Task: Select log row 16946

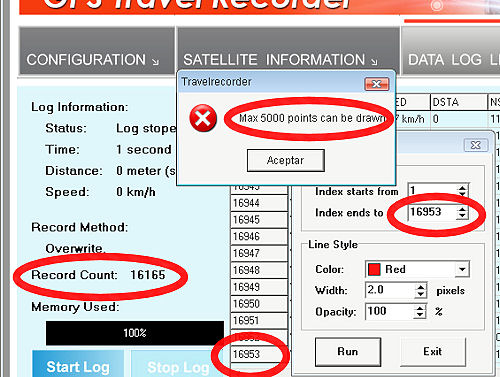Action: tap(259, 236)
